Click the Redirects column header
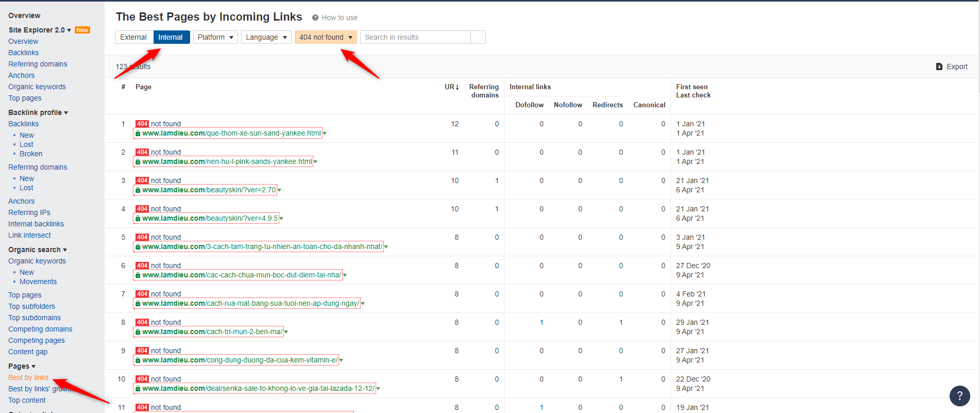This screenshot has height=413, width=980. [607, 105]
